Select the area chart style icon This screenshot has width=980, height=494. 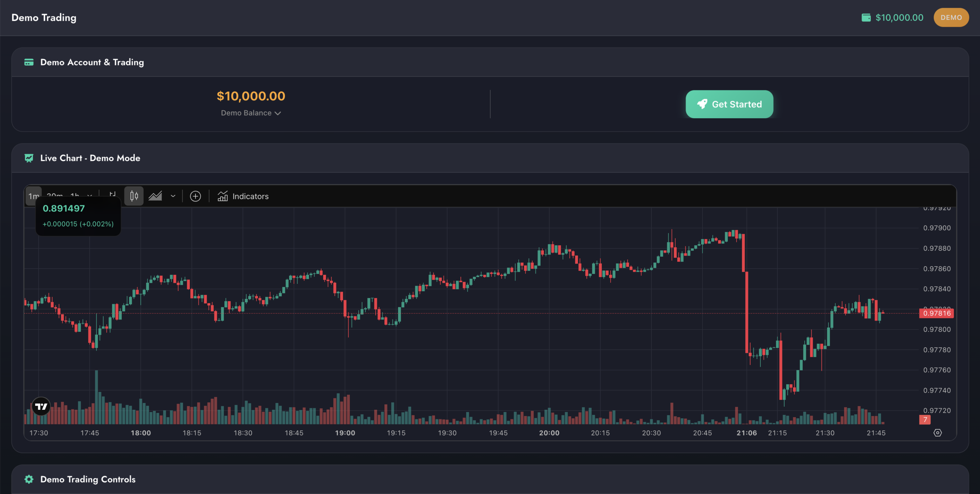tap(155, 196)
